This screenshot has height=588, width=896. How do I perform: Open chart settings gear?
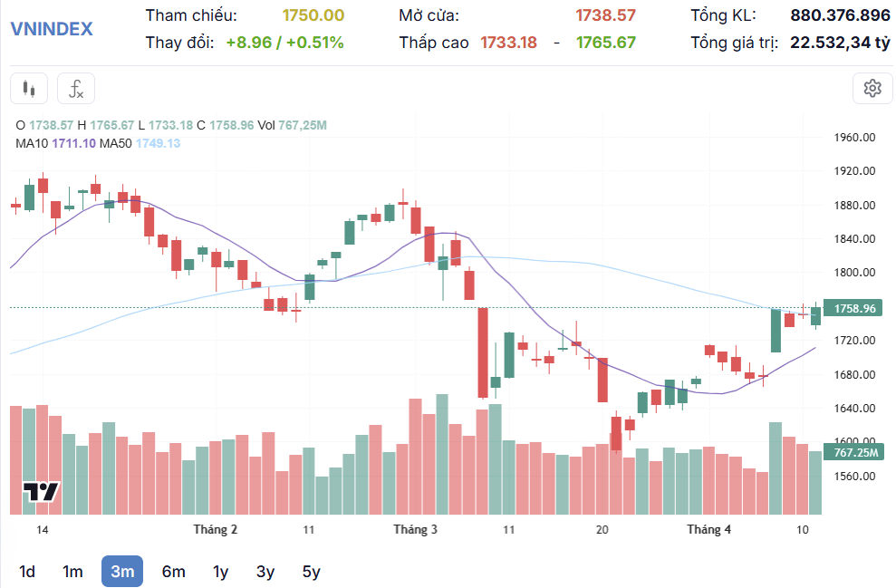point(872,89)
